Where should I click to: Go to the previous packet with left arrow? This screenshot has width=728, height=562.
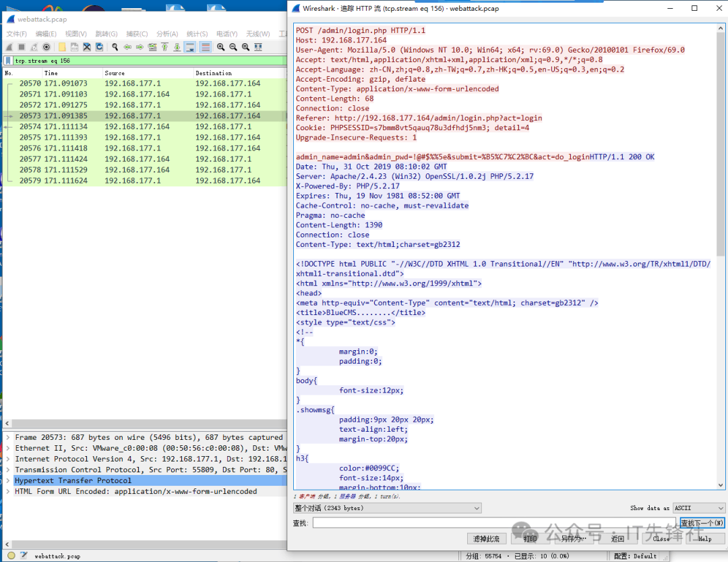click(127, 47)
